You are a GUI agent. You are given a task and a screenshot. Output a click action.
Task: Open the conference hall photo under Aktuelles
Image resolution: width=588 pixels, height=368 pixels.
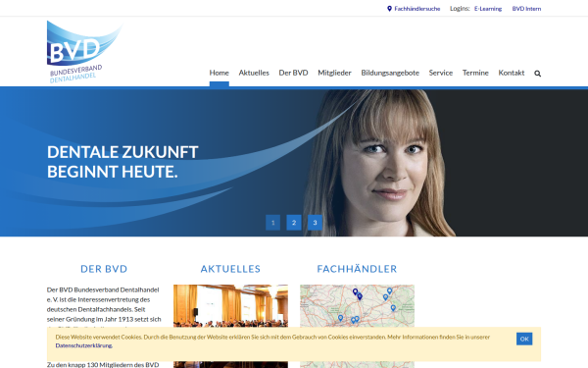pos(230,305)
